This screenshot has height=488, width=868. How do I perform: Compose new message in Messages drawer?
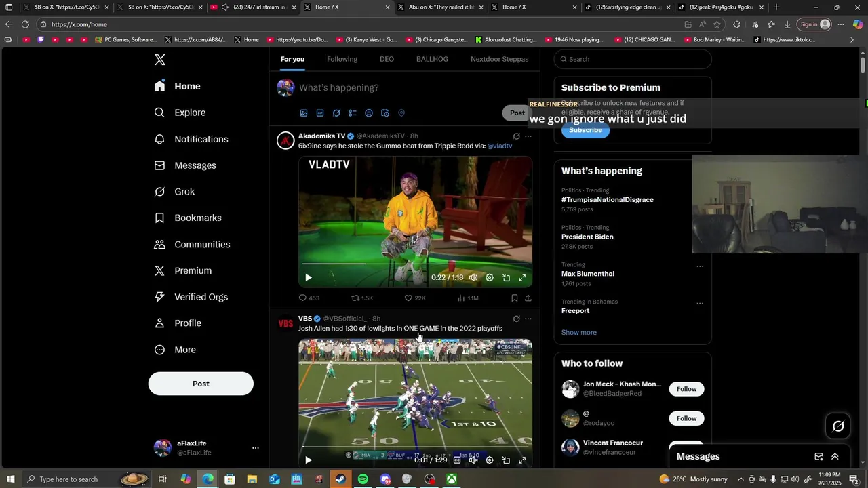818,457
